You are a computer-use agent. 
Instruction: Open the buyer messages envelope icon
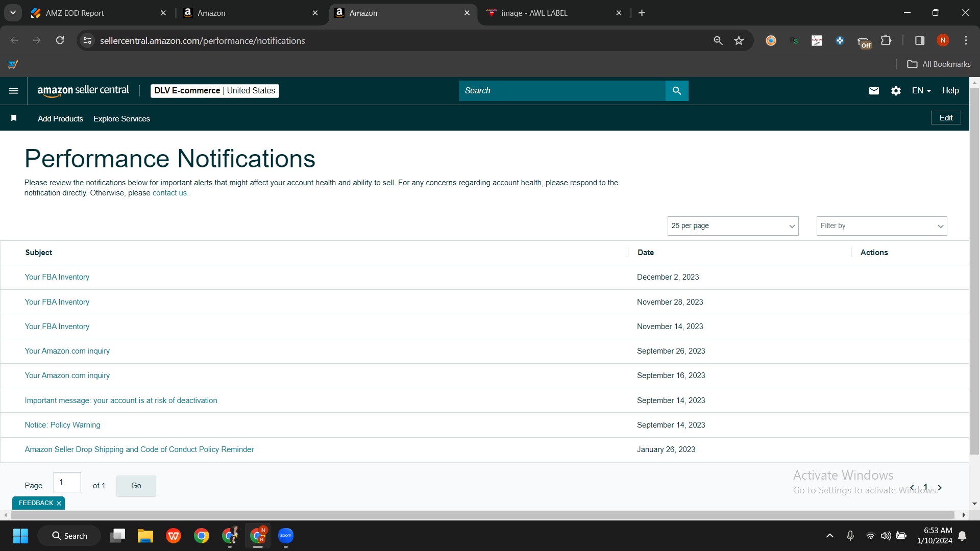(874, 91)
